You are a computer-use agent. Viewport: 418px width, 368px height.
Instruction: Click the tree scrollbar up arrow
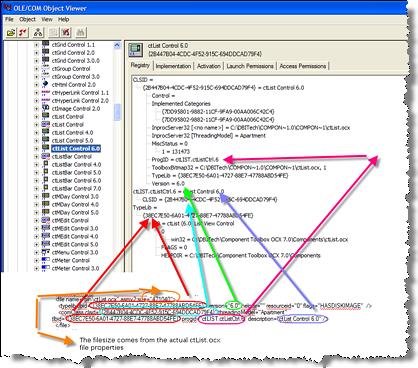(x=117, y=45)
